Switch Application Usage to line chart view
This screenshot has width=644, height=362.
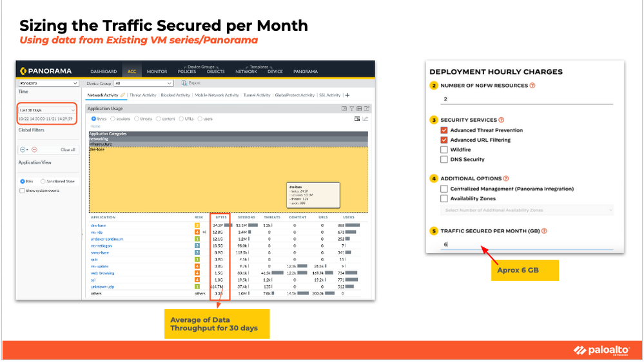pos(365,119)
